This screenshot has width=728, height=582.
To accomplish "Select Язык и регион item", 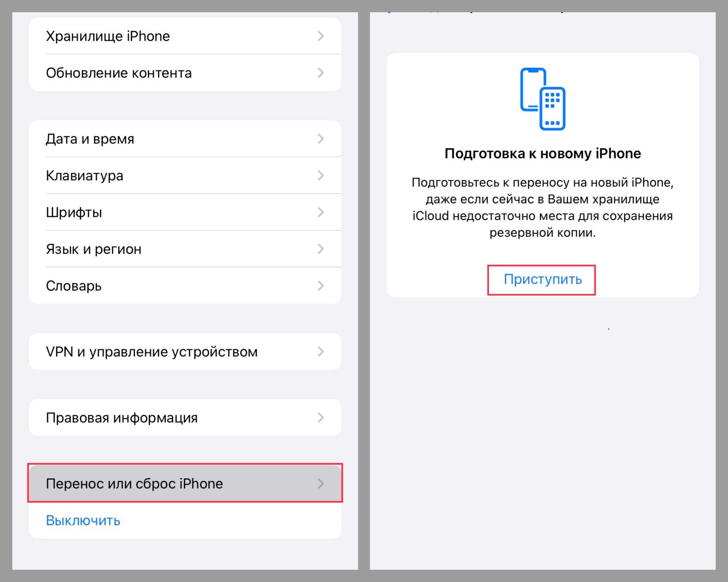I will click(185, 249).
